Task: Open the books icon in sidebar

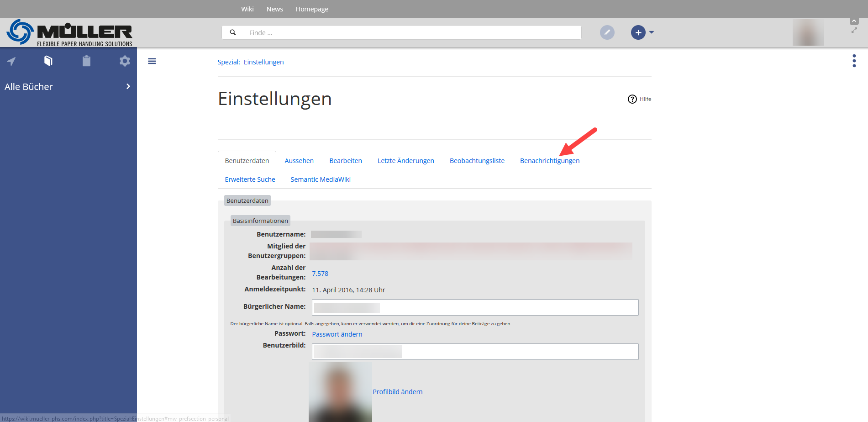Action: click(48, 61)
